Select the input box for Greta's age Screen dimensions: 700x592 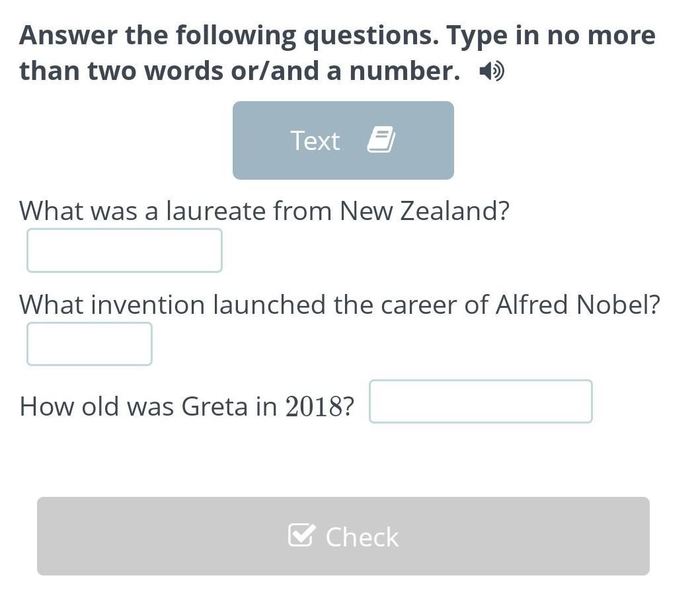[481, 401]
